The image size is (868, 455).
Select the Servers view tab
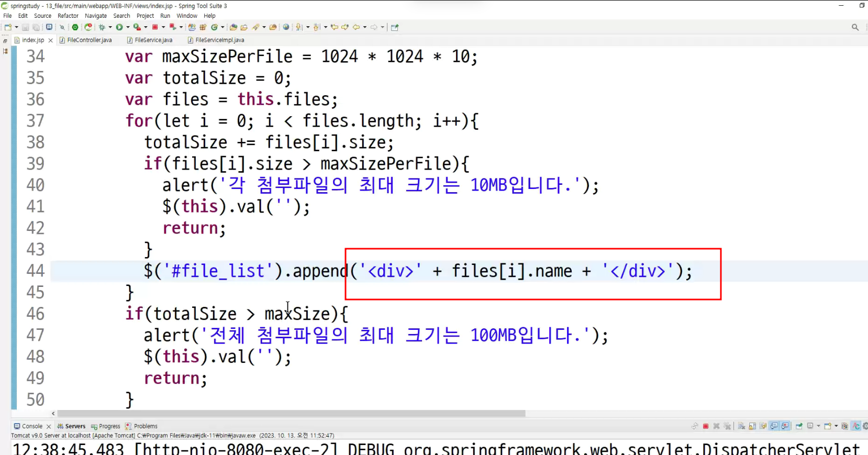pyautogui.click(x=71, y=426)
